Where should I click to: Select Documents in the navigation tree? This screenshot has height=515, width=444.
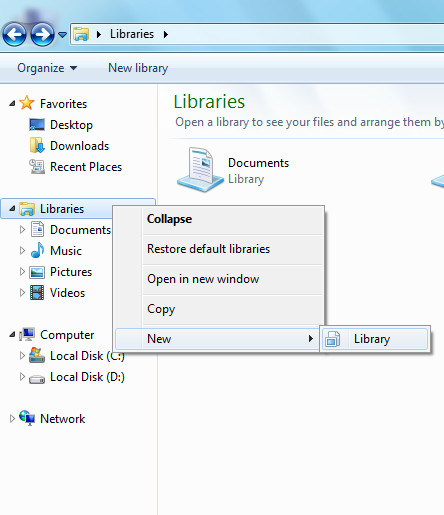click(80, 230)
